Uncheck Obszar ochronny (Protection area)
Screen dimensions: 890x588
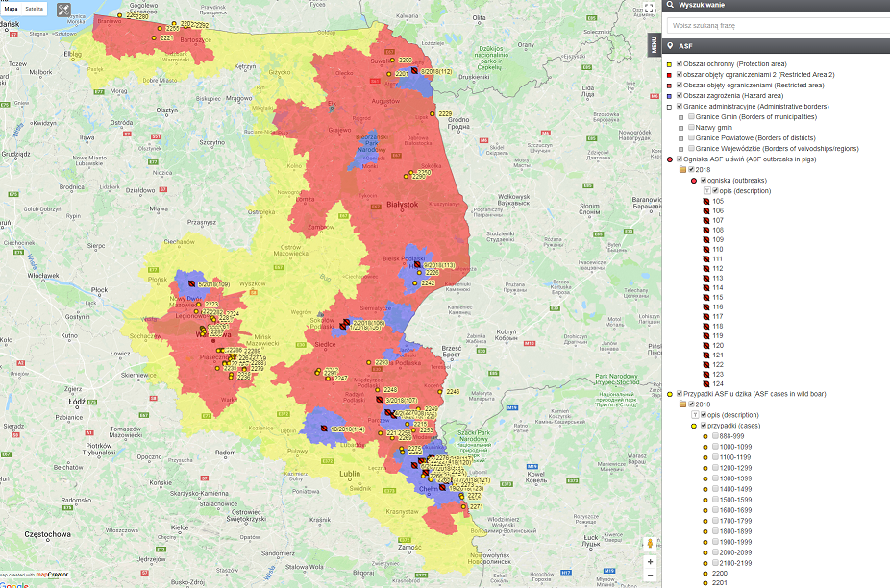679,63
